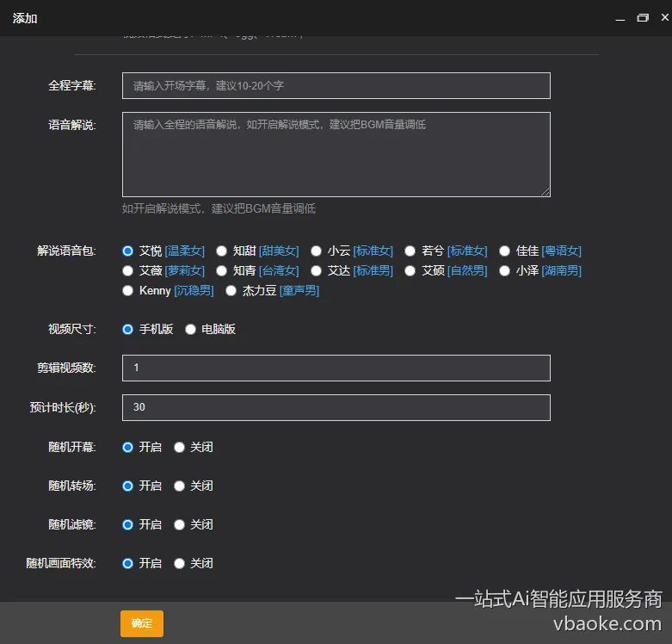Click the 剪辑视频数 input field
672x644 pixels.
336,368
